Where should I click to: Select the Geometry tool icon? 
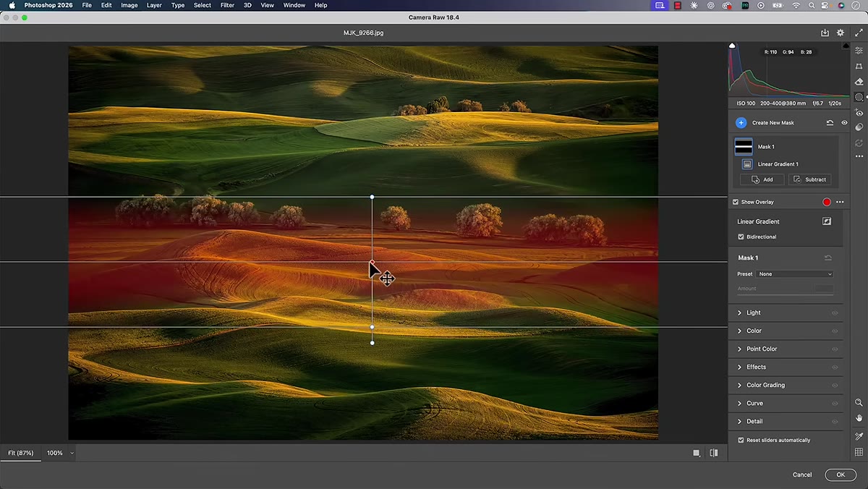(x=859, y=66)
